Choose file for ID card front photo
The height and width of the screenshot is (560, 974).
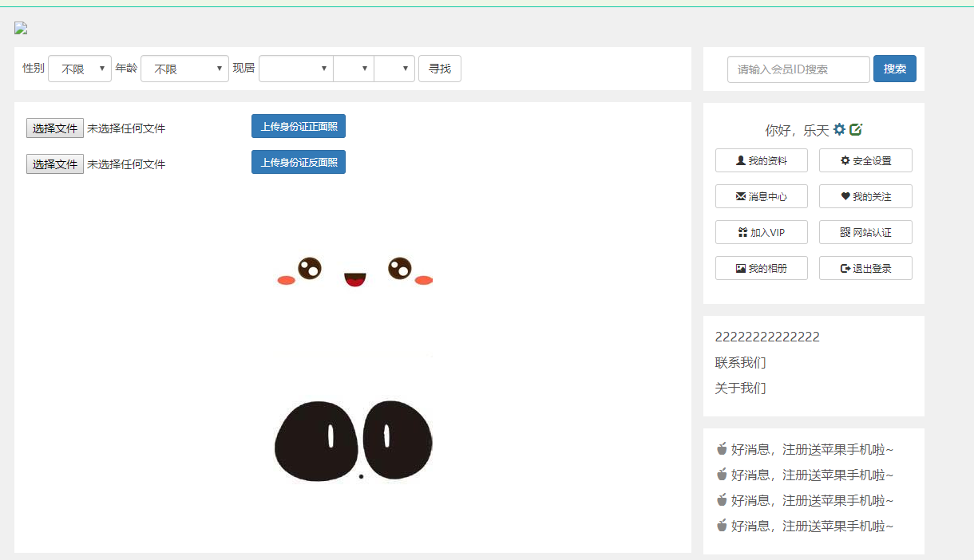pos(55,128)
